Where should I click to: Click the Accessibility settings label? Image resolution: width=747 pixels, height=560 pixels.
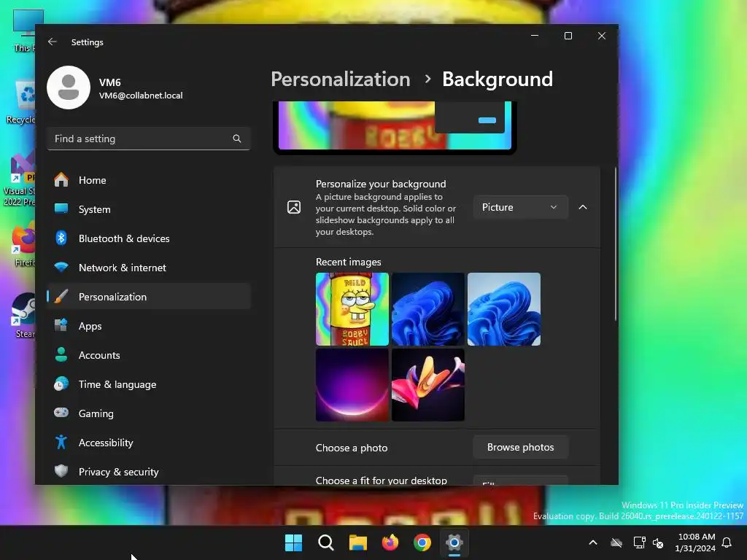pos(106,443)
